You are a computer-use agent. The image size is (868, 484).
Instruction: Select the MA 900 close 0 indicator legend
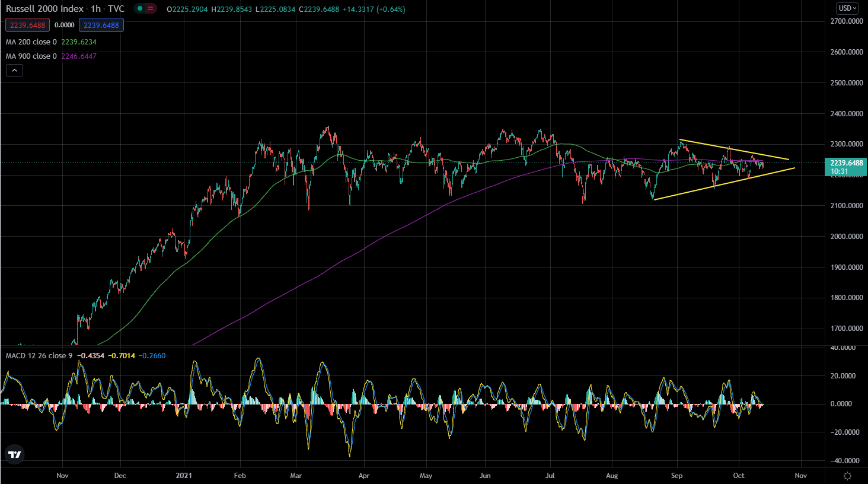pyautogui.click(x=31, y=56)
